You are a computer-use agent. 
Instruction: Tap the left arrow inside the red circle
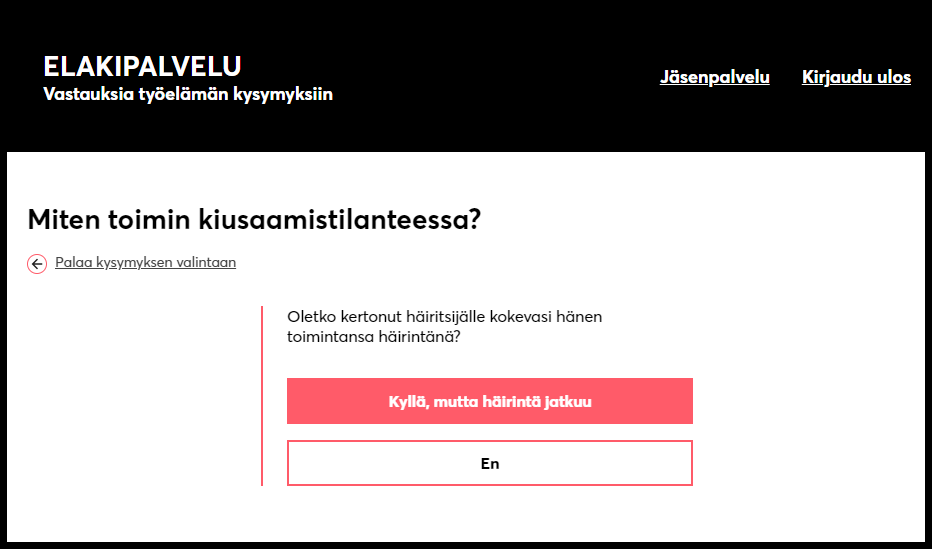click(x=37, y=264)
